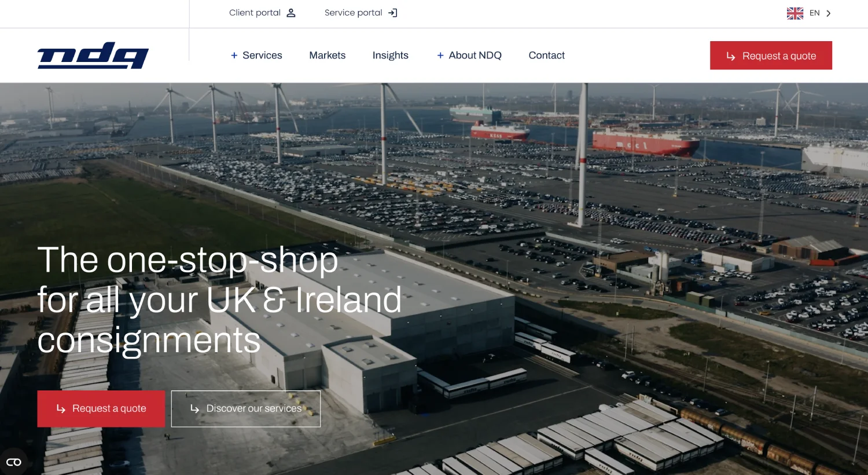Click the UK flag language icon
The width and height of the screenshot is (868, 475).
(x=795, y=13)
